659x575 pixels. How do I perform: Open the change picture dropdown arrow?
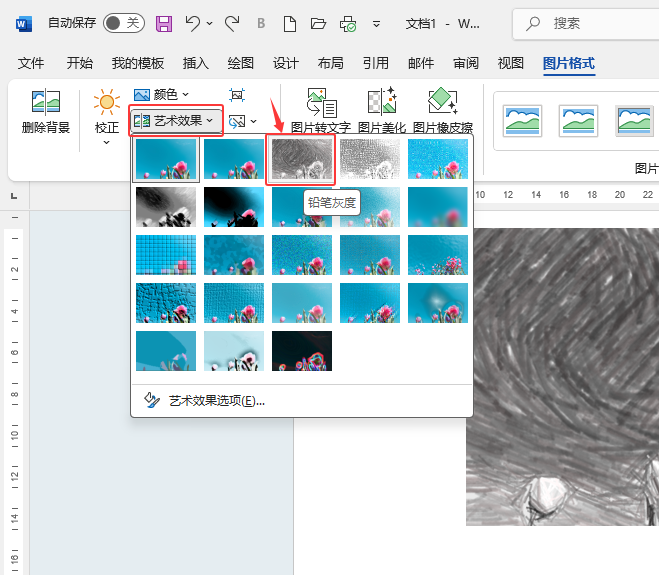click(253, 121)
